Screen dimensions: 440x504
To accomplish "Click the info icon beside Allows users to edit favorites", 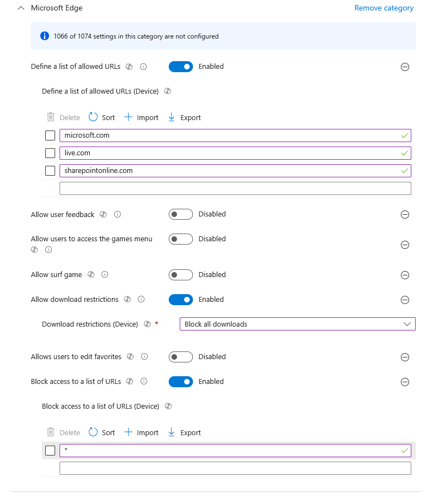I will pos(144,356).
